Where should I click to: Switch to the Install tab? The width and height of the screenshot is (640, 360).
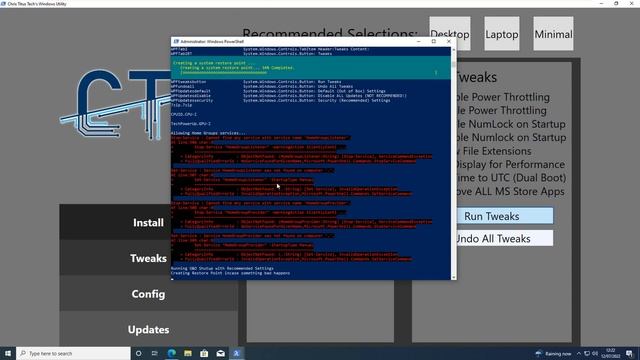(x=148, y=222)
